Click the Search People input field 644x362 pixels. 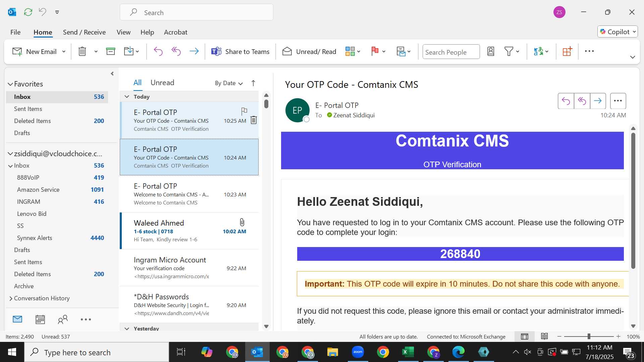click(451, 52)
